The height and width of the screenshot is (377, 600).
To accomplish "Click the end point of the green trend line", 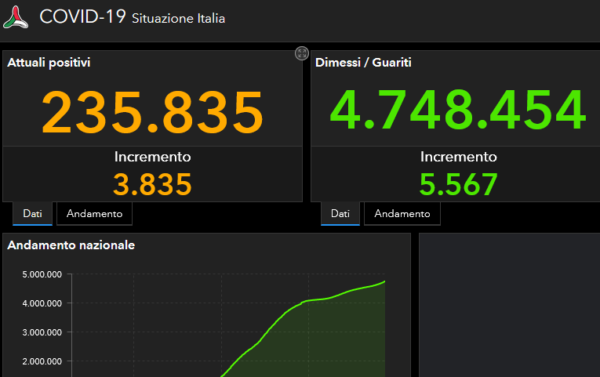I will tap(384, 282).
